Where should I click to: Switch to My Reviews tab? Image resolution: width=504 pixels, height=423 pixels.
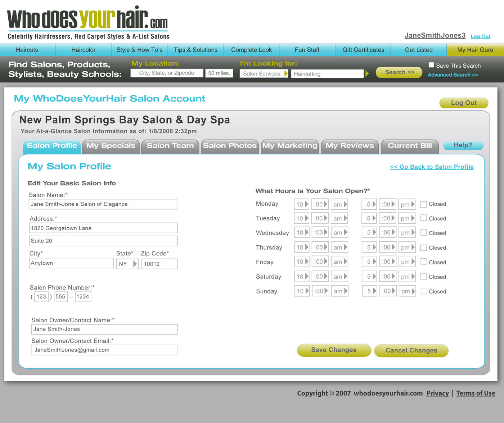[350, 146]
